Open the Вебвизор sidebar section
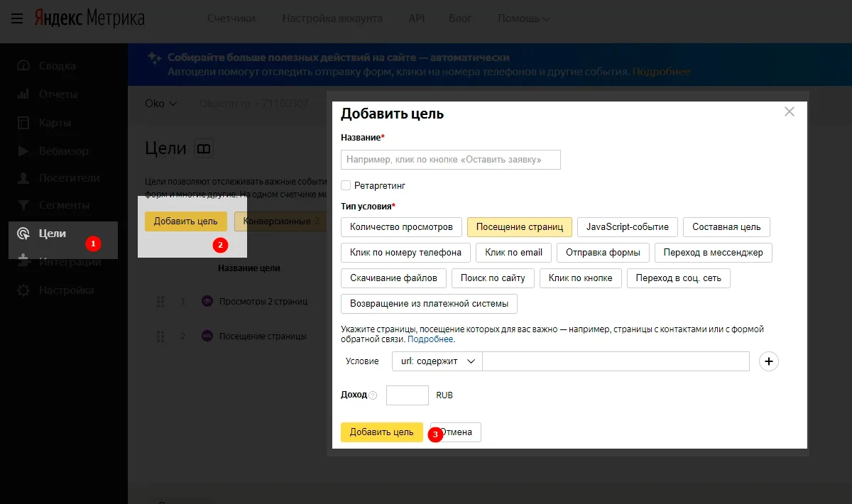The width and height of the screenshot is (852, 504). coord(53,151)
